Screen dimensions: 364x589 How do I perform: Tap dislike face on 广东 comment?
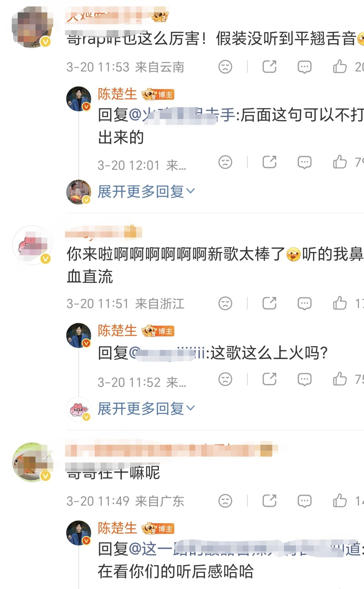click(225, 501)
